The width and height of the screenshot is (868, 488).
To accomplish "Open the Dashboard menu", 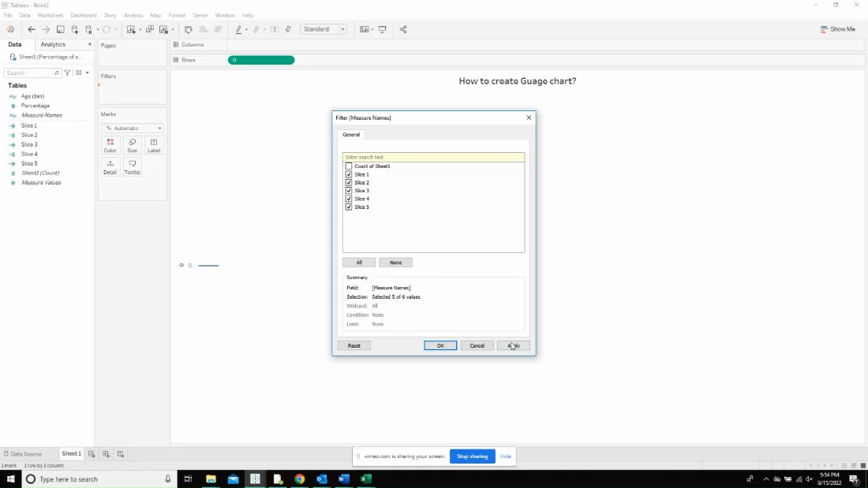I will coord(83,15).
